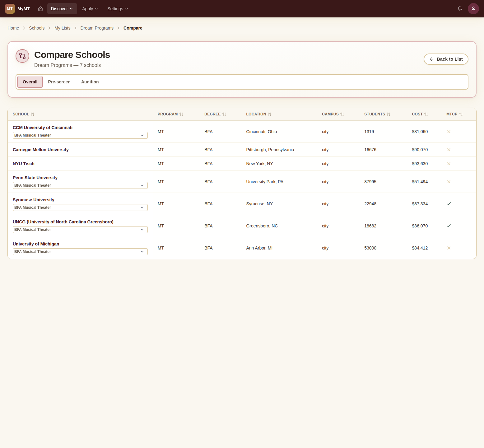Open the notifications bell
The image size is (484, 448).
(459, 9)
